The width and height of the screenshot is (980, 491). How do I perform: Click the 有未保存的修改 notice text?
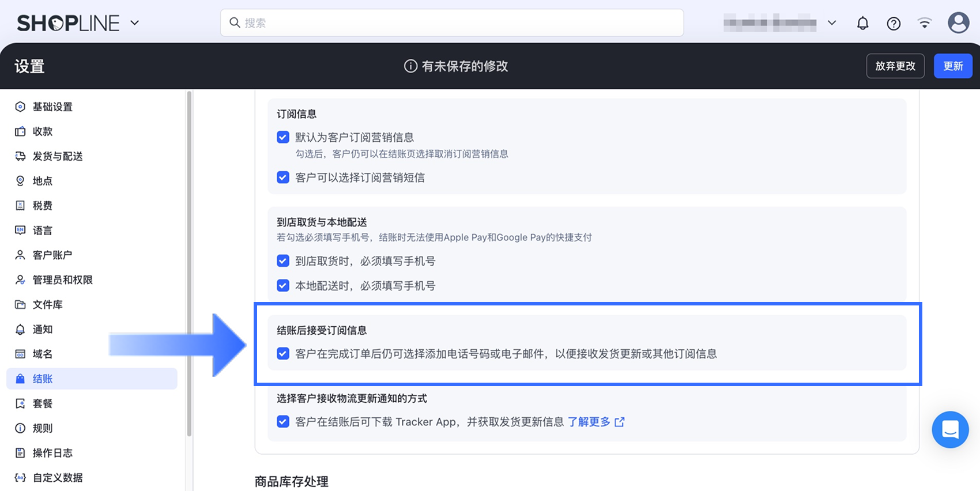(465, 66)
